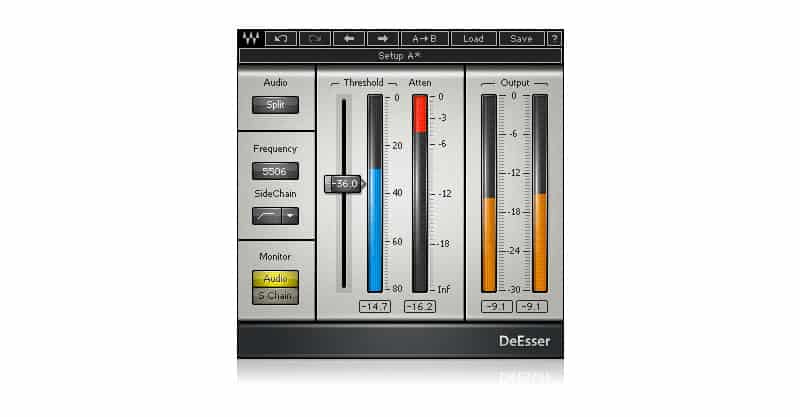Click the Threshold slider handle at -36.0
800x417 pixels.
(344, 184)
